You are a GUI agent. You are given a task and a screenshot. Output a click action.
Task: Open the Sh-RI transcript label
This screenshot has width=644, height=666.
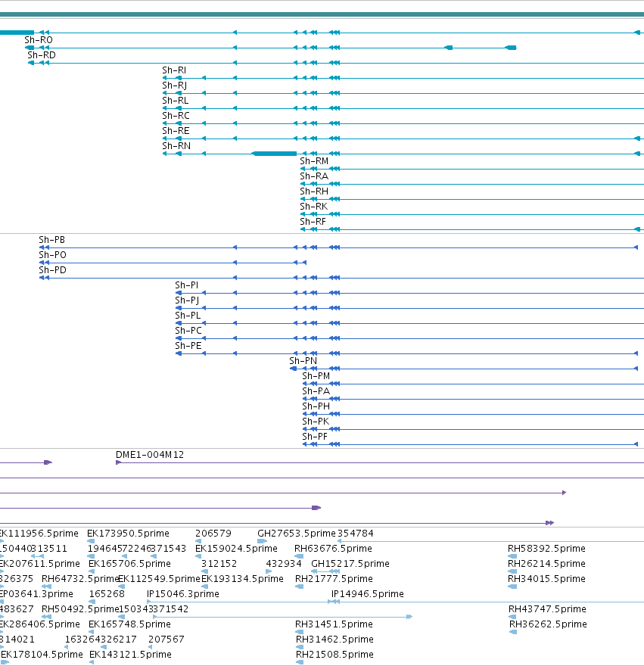pos(174,70)
